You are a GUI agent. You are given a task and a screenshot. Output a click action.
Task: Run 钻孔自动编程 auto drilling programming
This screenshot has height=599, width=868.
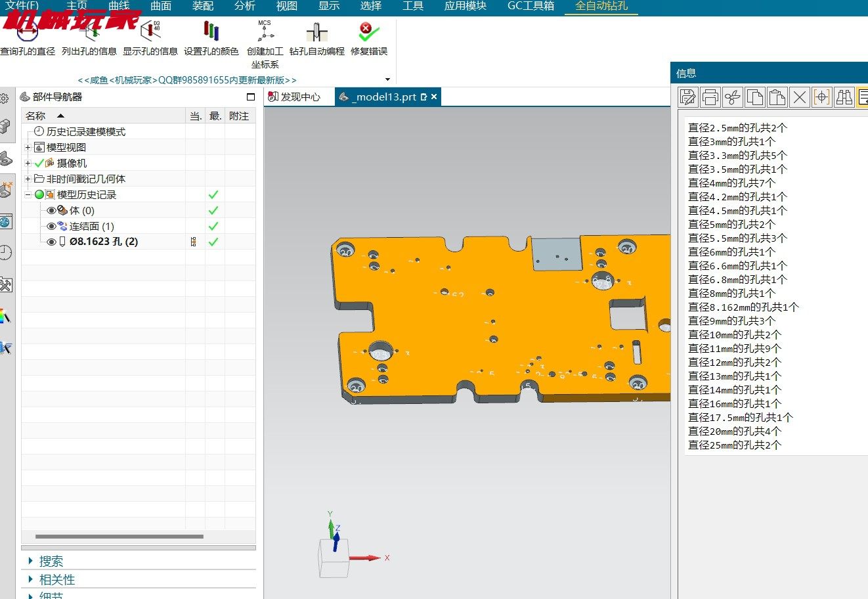point(317,39)
